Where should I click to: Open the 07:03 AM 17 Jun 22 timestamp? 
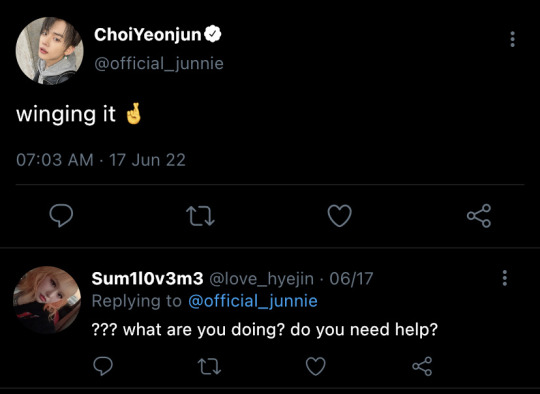tap(101, 160)
